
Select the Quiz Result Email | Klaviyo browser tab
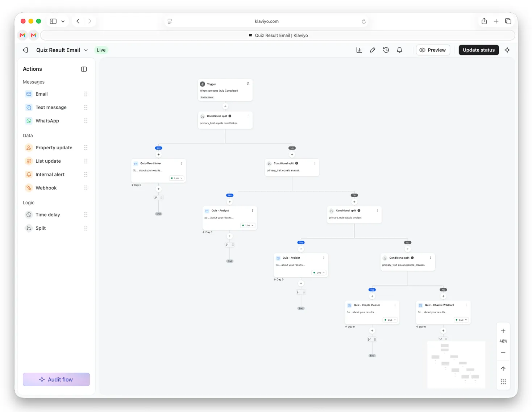pyautogui.click(x=278, y=35)
